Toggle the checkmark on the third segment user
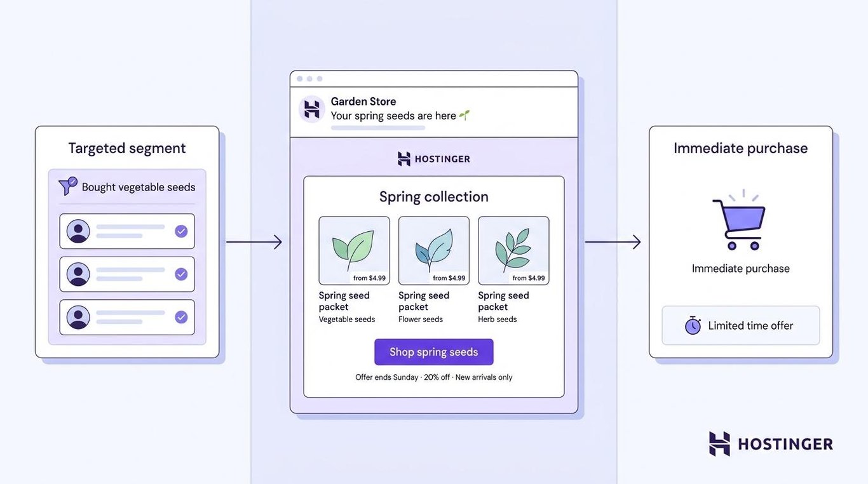868x484 pixels. [181, 317]
